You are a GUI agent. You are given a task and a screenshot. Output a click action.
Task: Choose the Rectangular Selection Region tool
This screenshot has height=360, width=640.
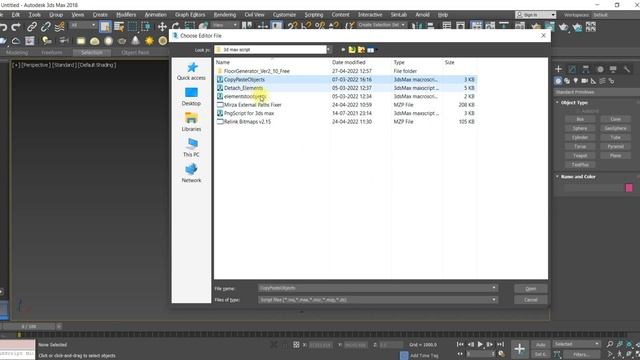pyautogui.click(x=133, y=27)
